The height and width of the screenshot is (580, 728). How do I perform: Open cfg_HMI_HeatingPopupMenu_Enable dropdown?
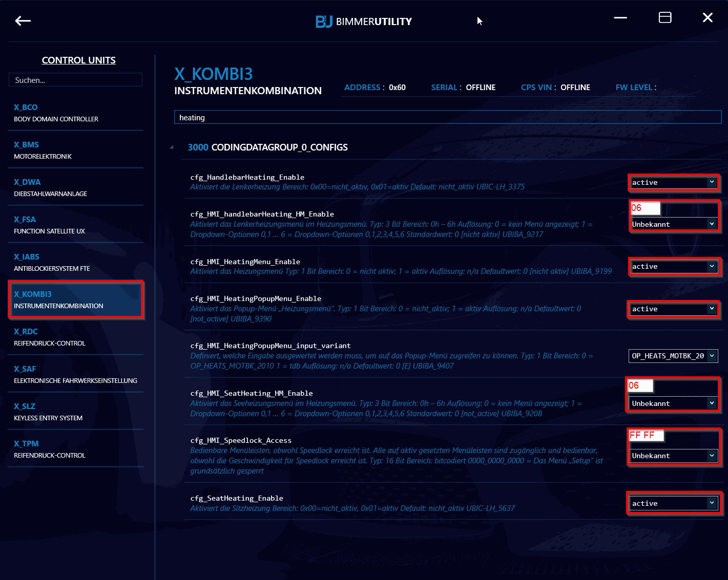673,309
